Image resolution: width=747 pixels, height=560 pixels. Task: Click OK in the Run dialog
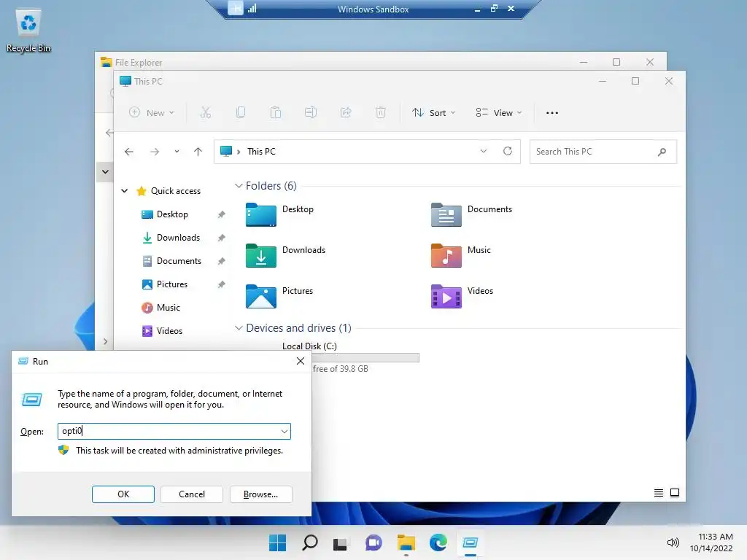pos(123,494)
